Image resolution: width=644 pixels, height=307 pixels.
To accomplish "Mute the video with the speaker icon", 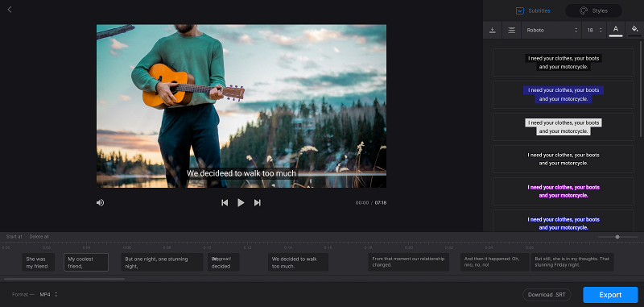I will pyautogui.click(x=100, y=202).
